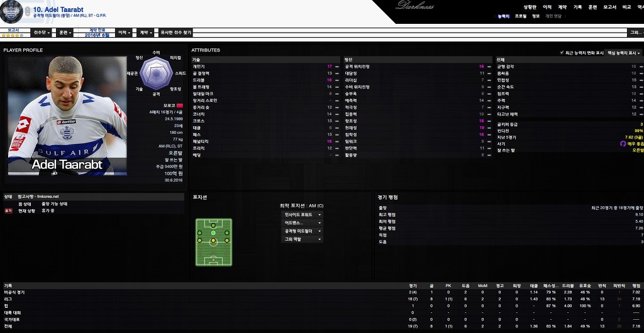Click the 최적 포지션 : AM (C) label
This screenshot has width=644, height=333.
301,205
